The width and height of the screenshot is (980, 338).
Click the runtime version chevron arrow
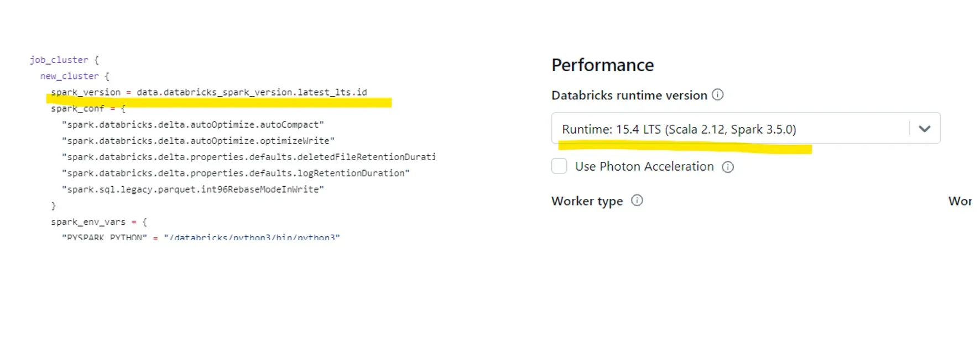924,129
